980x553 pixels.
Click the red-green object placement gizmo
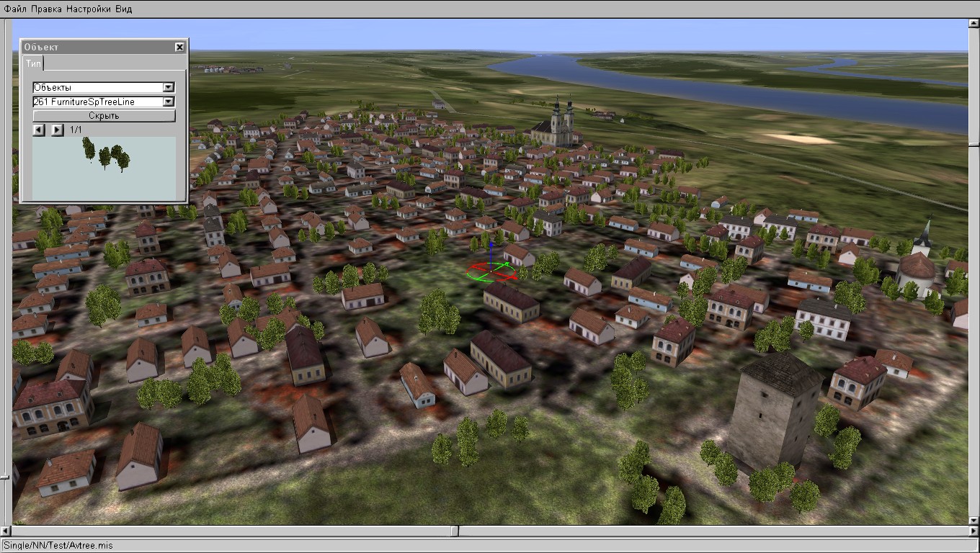492,270
